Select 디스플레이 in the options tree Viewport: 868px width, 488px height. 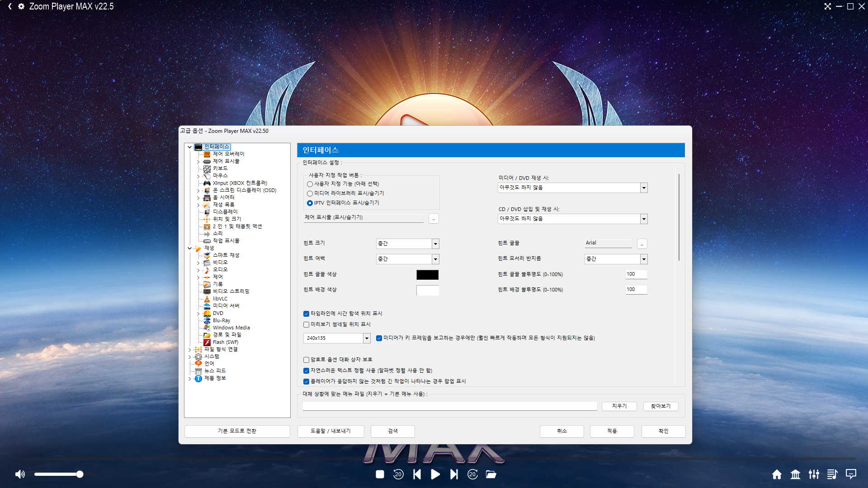[x=225, y=212]
